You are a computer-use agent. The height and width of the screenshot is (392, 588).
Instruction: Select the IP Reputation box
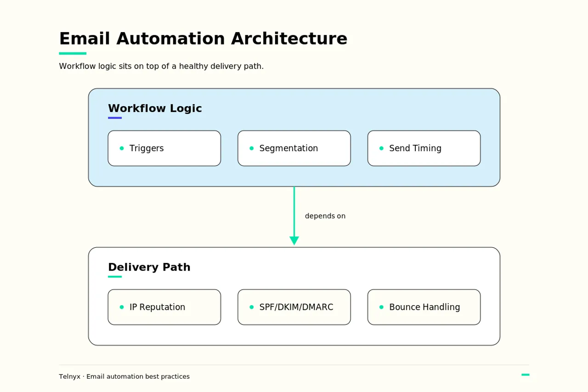[164, 307]
